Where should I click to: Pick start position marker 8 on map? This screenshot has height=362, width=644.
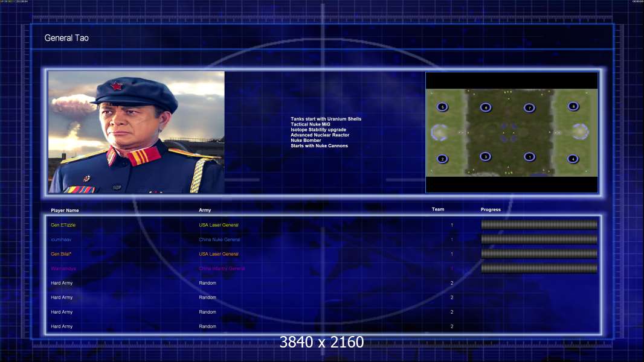pos(573,106)
